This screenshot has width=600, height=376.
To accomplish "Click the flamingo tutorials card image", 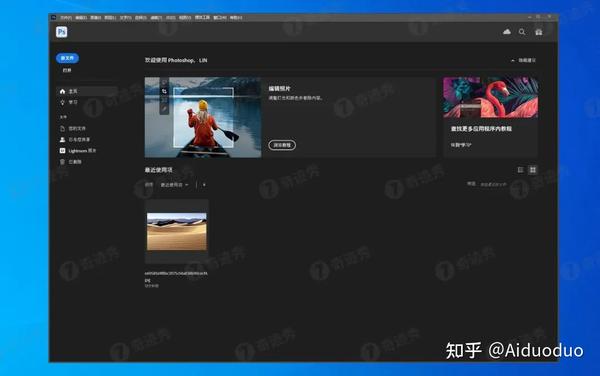I will (x=491, y=97).
